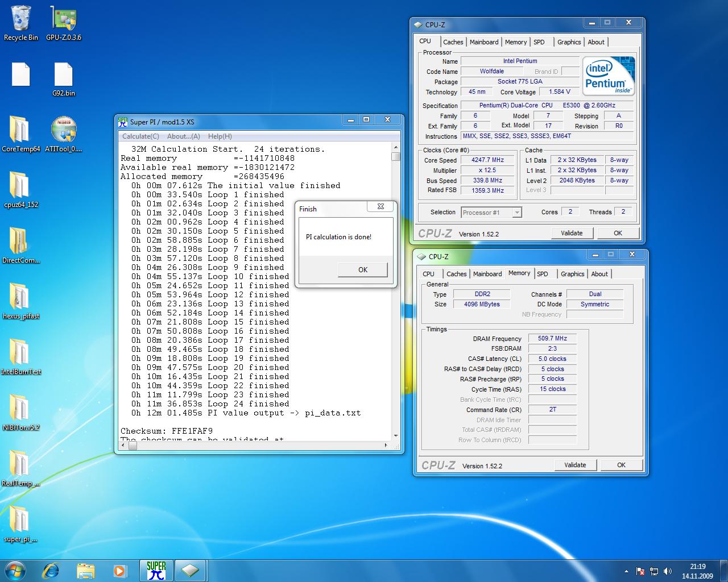Open Action Center flag tray icon
Screen dimensions: 728x582
point(640,571)
